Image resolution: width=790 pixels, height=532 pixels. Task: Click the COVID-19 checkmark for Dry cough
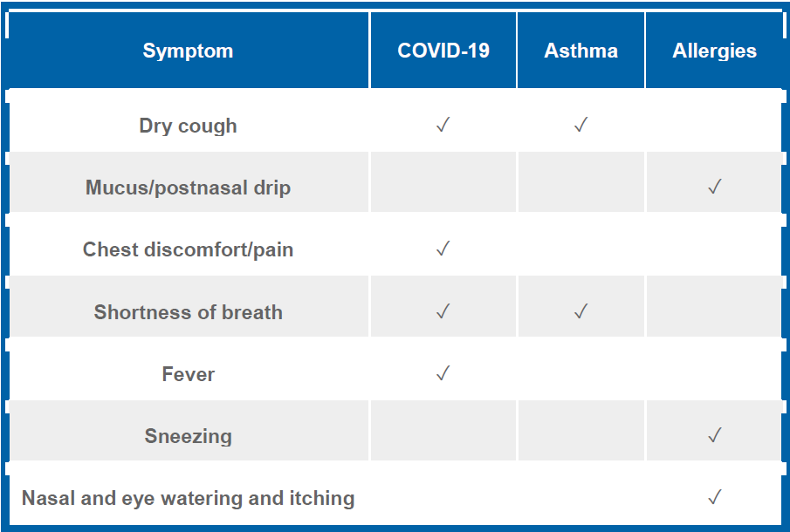point(443,125)
